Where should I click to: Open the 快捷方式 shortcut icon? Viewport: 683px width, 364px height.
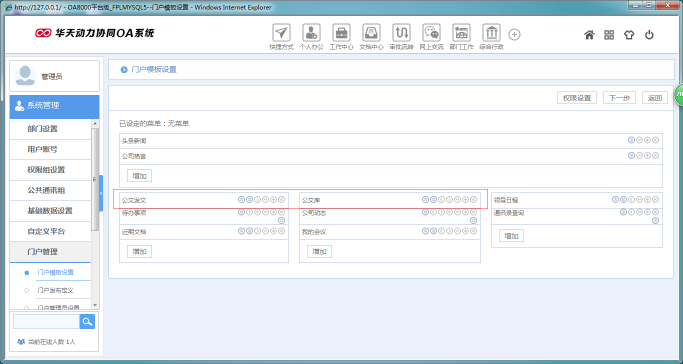click(x=281, y=33)
